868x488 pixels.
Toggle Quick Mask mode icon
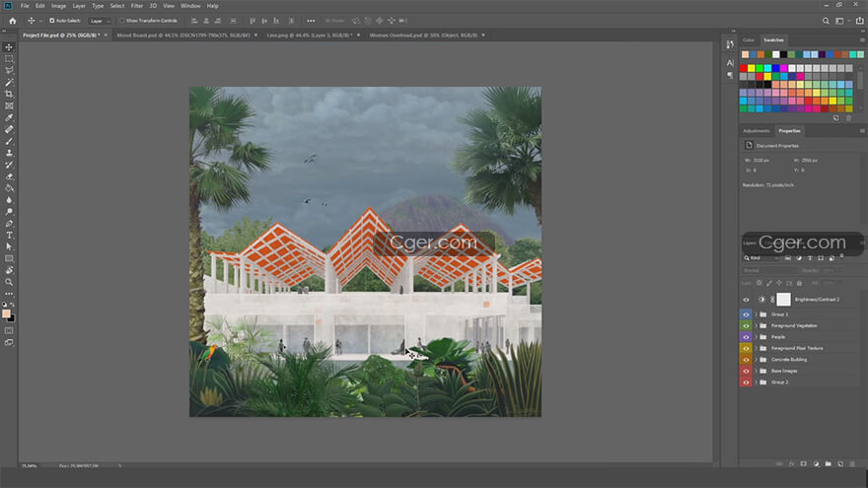coord(9,331)
